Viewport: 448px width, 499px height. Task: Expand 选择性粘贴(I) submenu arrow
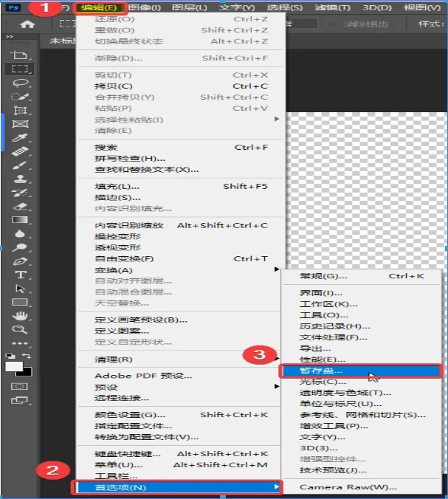(277, 119)
